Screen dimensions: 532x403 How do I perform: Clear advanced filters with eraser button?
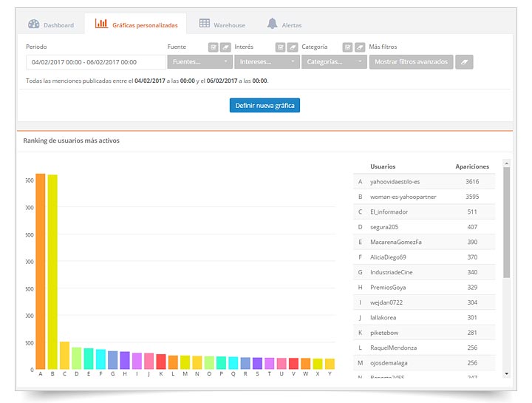[464, 62]
